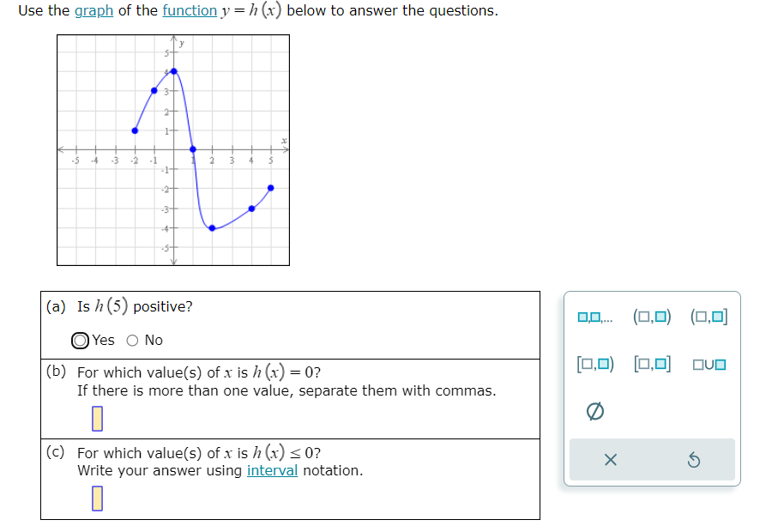Select the No radio button for part (a)
This screenshot has height=532, width=766.
(134, 341)
